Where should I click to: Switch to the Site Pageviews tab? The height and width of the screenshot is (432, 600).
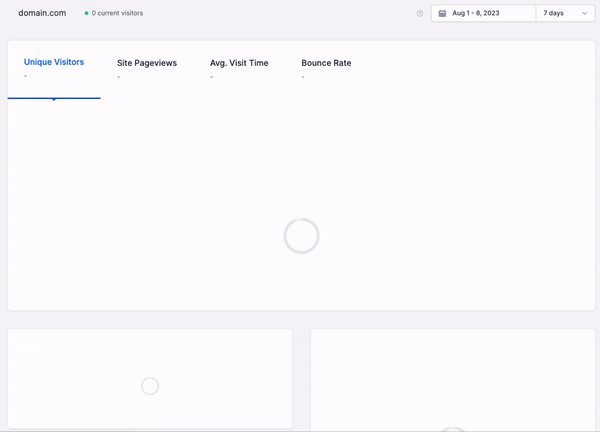pyautogui.click(x=147, y=63)
